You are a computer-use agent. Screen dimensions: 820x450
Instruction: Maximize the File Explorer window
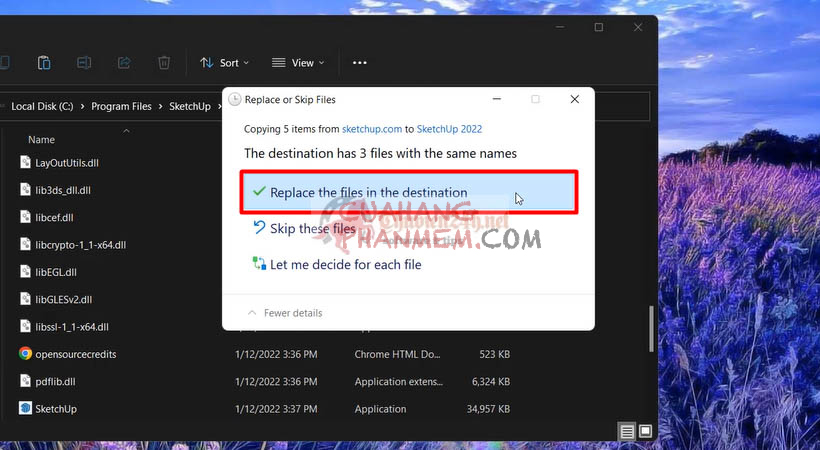point(599,27)
